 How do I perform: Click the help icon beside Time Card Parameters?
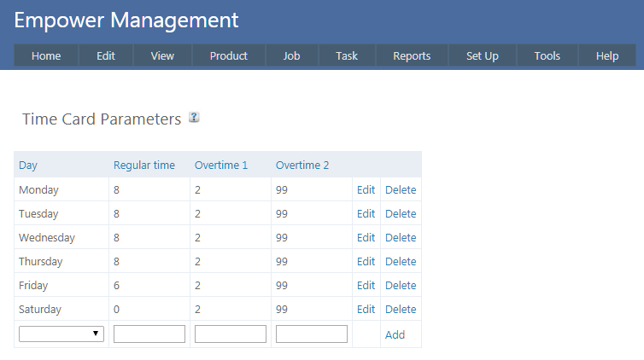[194, 118]
